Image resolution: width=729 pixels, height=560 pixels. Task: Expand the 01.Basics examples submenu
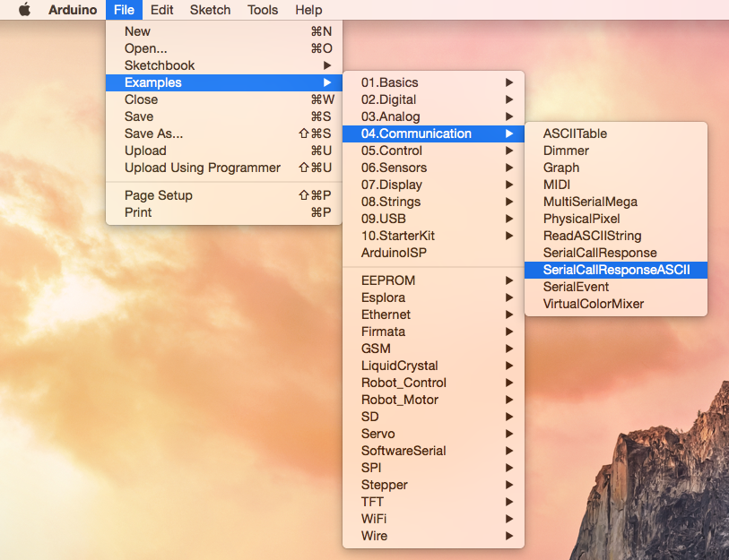pos(433,82)
